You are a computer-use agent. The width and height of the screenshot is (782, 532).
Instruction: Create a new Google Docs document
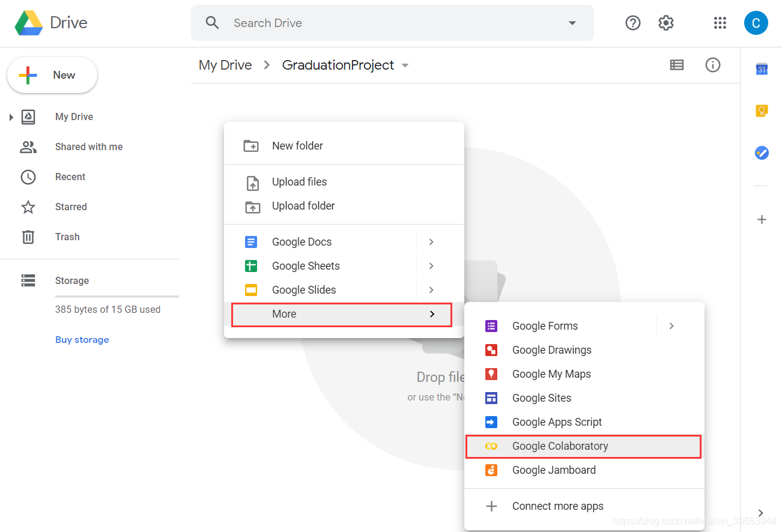(320, 242)
